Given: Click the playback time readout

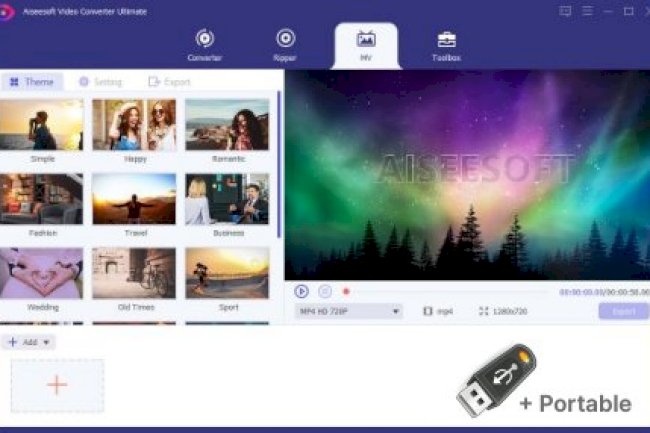Looking at the screenshot, I should [x=604, y=292].
